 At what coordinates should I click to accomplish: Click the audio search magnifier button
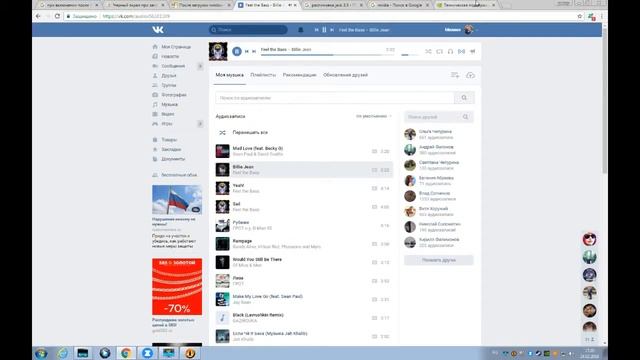(464, 98)
